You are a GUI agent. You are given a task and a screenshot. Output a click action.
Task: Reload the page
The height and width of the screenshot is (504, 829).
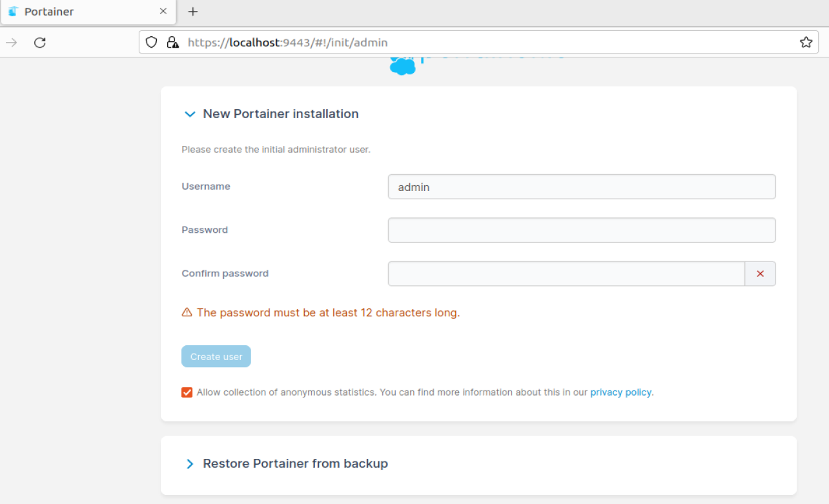(40, 42)
